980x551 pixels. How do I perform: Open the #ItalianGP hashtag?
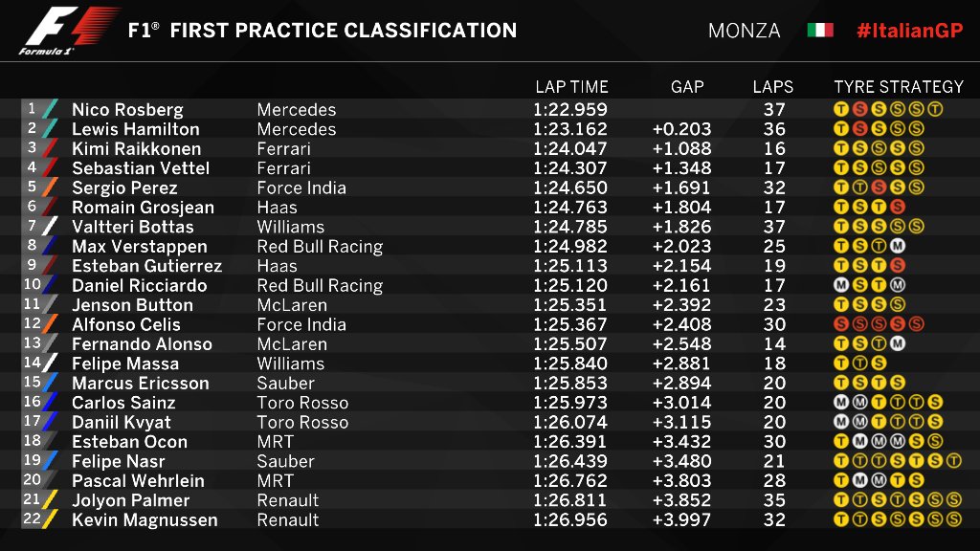(x=909, y=31)
